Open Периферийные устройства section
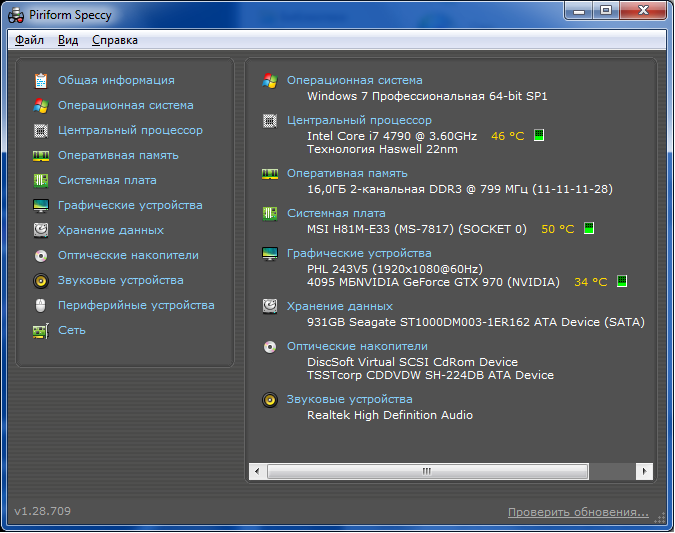675x533 pixels. (x=136, y=305)
